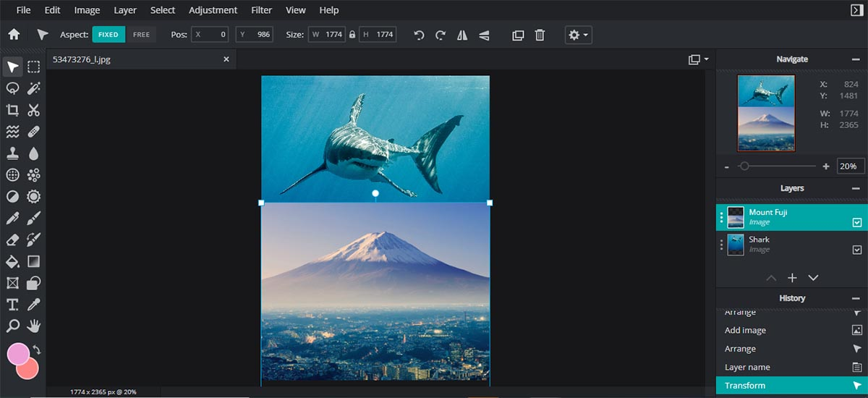Viewport: 868px width, 398px height.
Task: Choose the Hand pan tool
Action: coord(33,326)
